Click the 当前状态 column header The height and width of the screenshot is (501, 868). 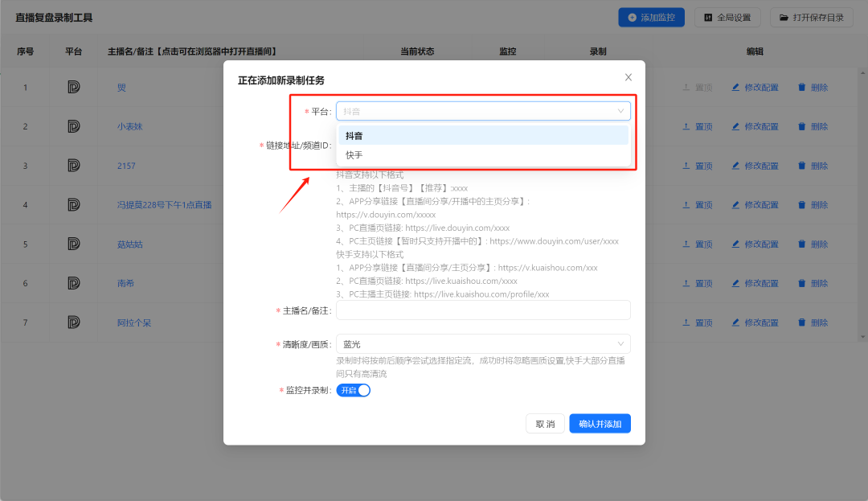tap(417, 51)
